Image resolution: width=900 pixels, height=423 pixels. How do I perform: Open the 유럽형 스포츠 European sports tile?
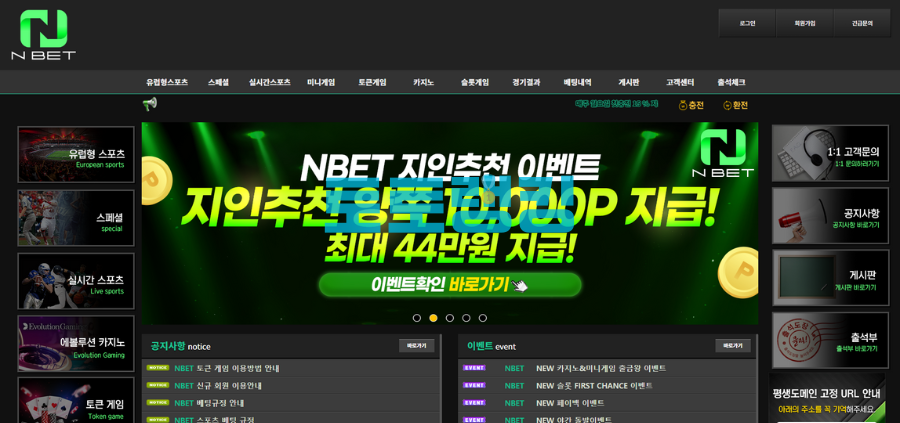click(x=76, y=154)
